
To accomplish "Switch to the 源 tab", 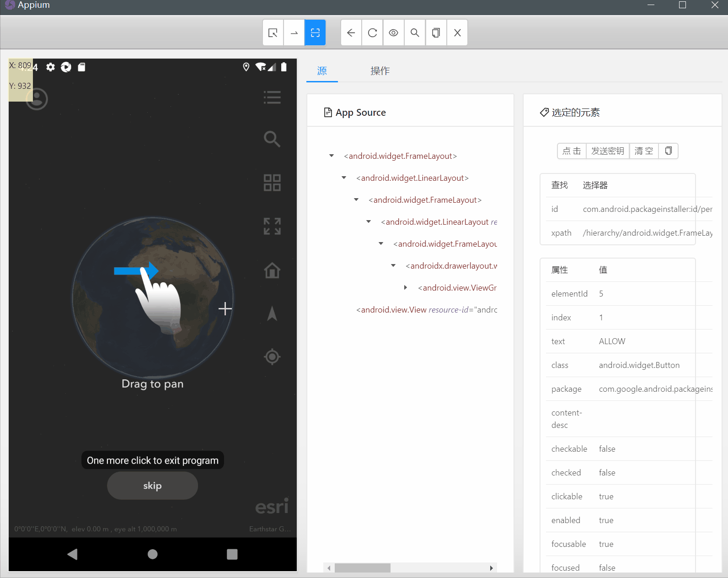I will (x=322, y=71).
